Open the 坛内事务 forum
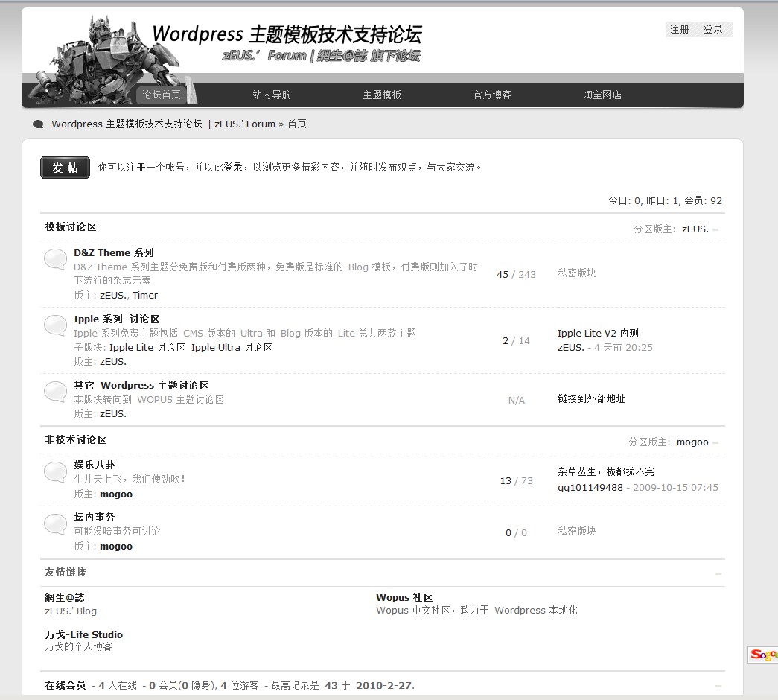This screenshot has height=700, width=778. pos(95,518)
